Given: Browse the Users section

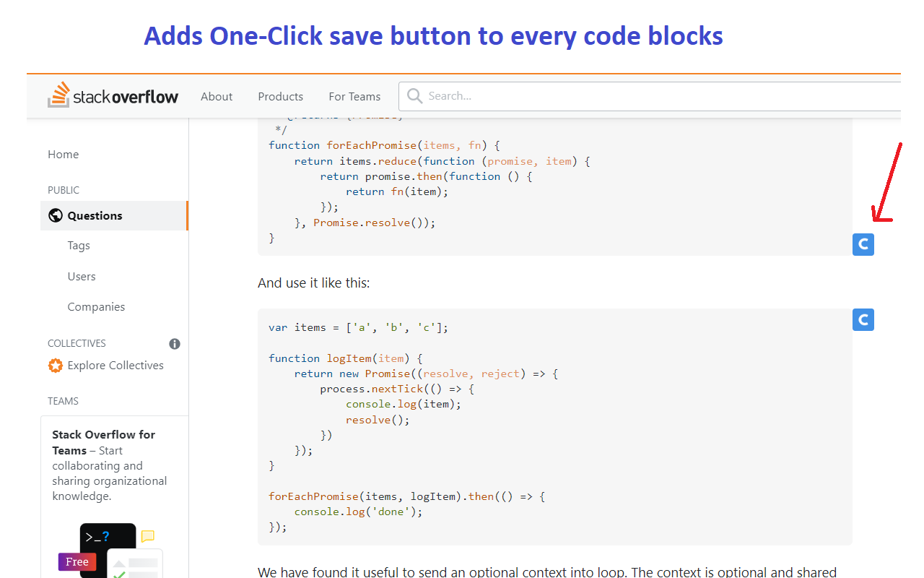Looking at the screenshot, I should point(81,276).
